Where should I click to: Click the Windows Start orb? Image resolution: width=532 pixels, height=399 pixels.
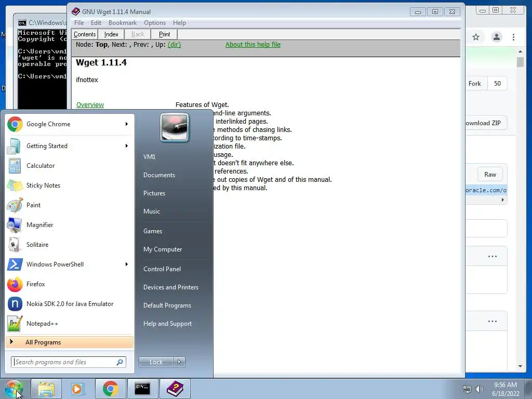click(x=14, y=389)
